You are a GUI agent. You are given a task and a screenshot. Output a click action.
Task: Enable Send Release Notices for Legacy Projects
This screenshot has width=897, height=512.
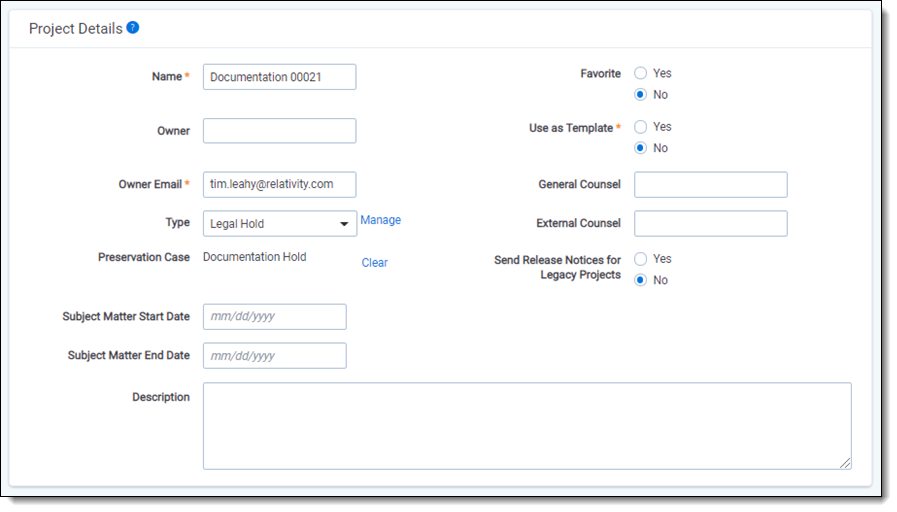pyautogui.click(x=641, y=259)
